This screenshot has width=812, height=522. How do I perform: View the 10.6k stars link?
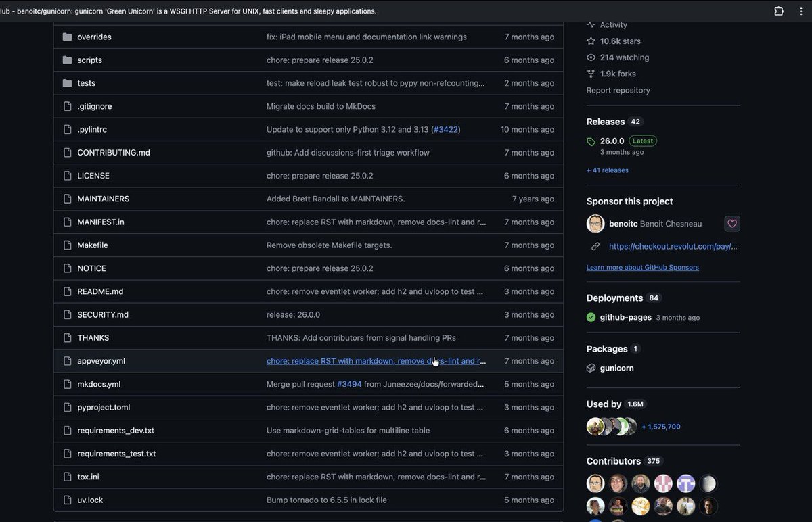pos(614,41)
